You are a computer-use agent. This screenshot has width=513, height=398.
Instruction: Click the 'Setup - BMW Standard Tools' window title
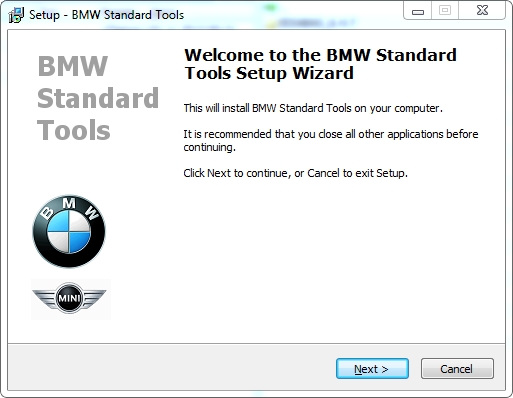(106, 15)
